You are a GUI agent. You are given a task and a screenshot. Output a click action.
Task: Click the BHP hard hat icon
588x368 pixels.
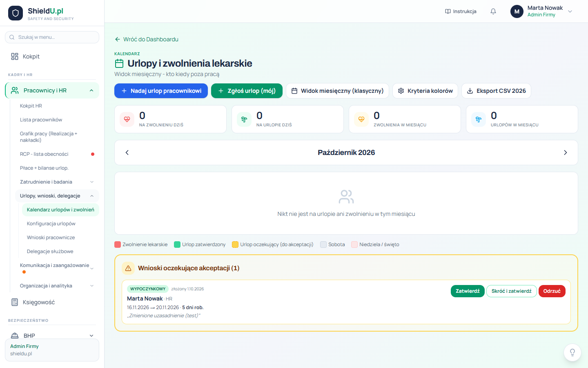[15, 336]
